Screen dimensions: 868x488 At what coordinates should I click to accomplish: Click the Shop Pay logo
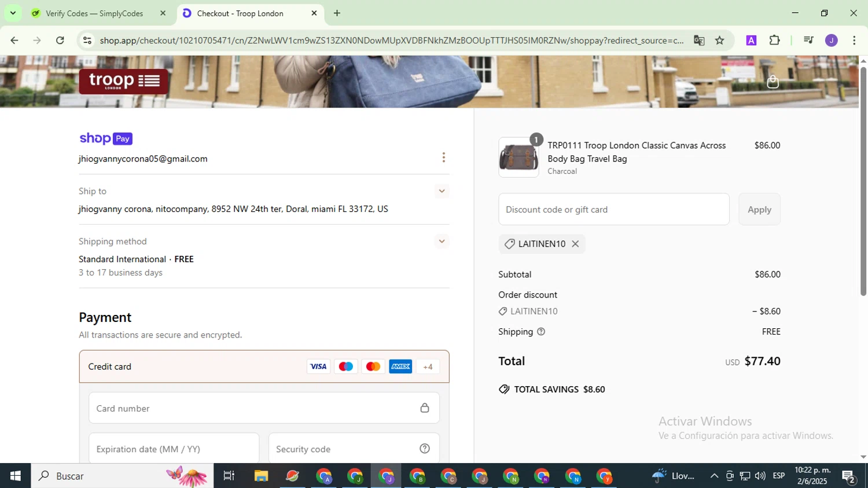coord(106,138)
